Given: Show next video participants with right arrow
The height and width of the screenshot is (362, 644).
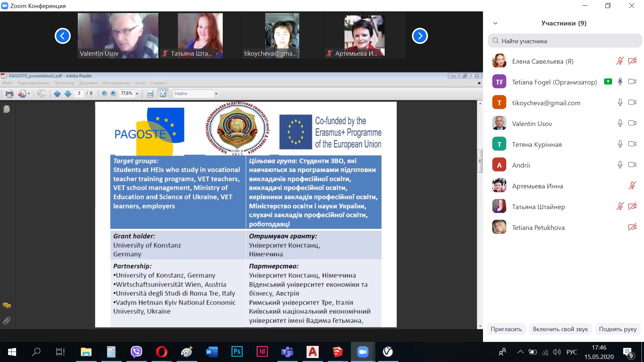Looking at the screenshot, I should tap(420, 36).
